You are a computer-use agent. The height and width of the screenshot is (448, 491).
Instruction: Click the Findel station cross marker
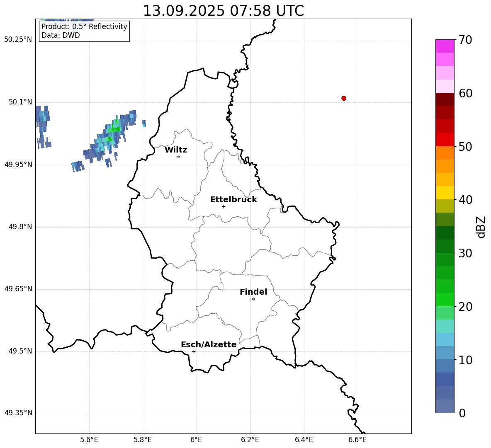tap(253, 299)
